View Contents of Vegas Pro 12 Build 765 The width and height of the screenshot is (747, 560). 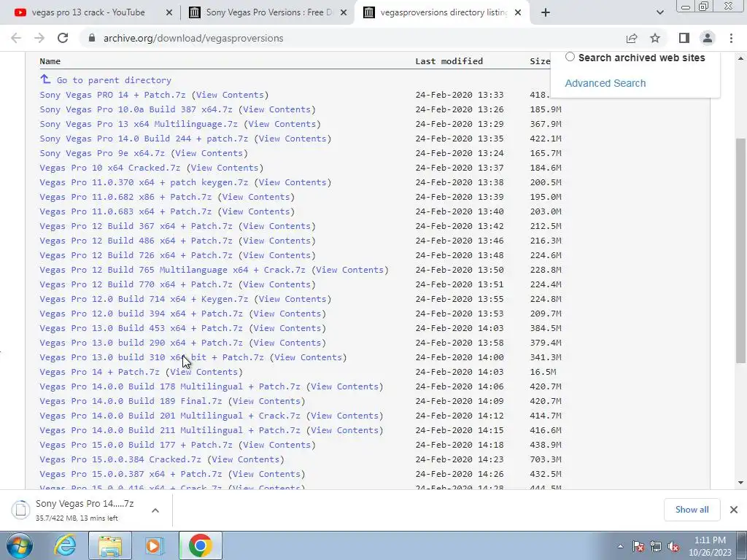pyautogui.click(x=349, y=270)
